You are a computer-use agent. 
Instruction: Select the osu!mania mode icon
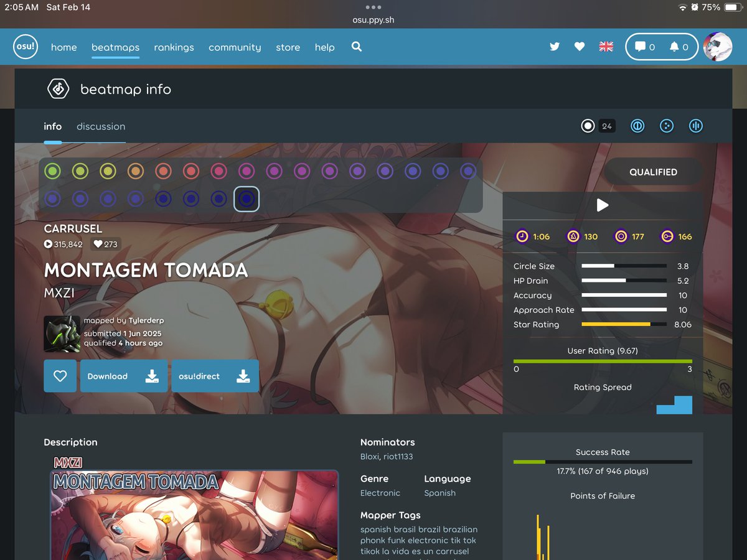coord(696,126)
